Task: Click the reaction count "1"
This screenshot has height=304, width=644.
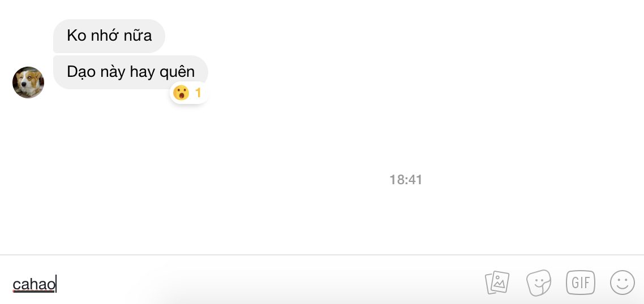Action: pyautogui.click(x=198, y=93)
